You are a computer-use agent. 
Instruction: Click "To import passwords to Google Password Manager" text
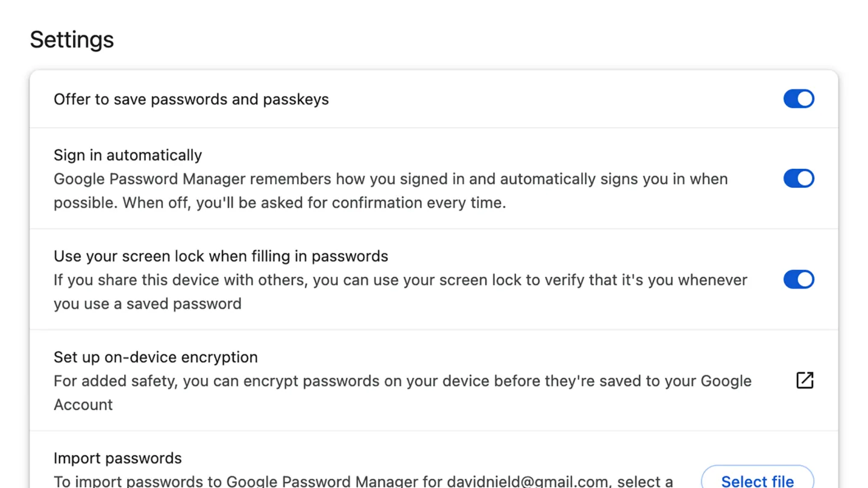pos(236,481)
